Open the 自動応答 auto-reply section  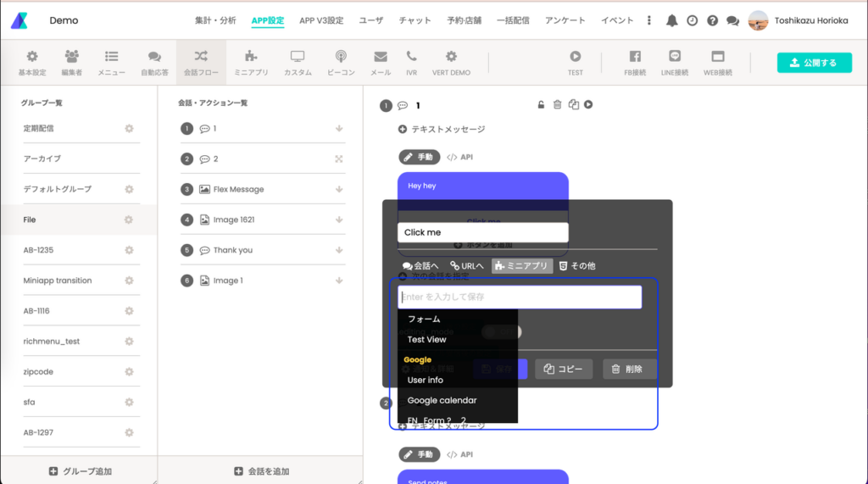(154, 63)
